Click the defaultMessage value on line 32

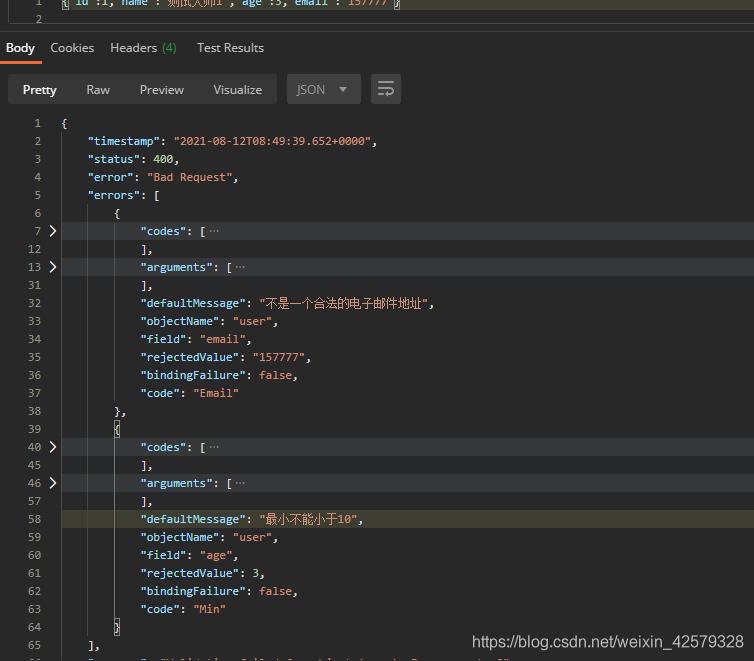[x=344, y=303]
